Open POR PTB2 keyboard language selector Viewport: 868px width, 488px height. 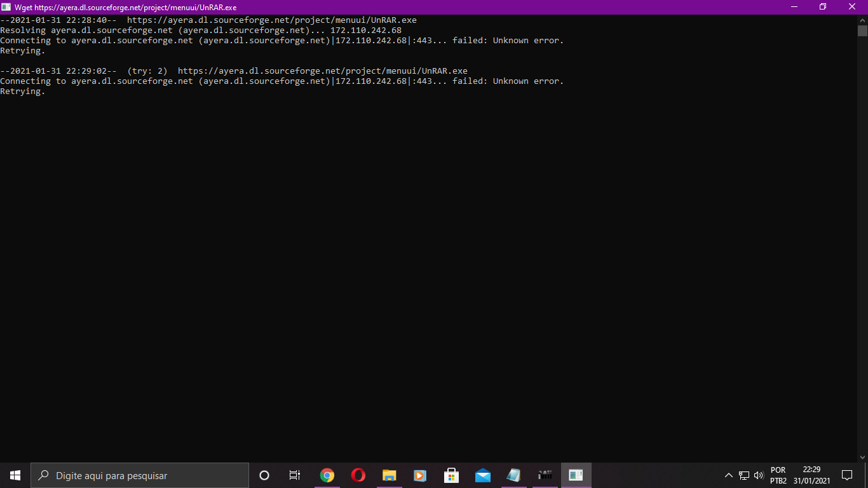[778, 475]
